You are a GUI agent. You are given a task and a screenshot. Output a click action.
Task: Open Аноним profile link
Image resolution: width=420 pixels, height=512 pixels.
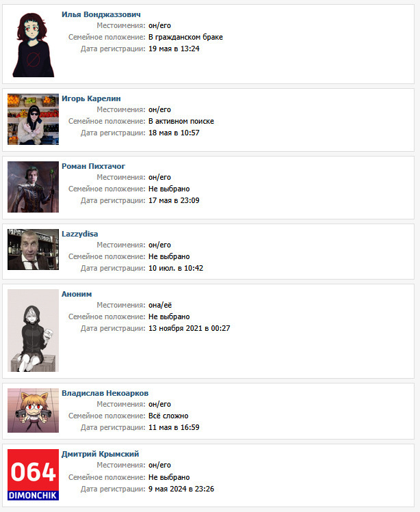pos(77,293)
